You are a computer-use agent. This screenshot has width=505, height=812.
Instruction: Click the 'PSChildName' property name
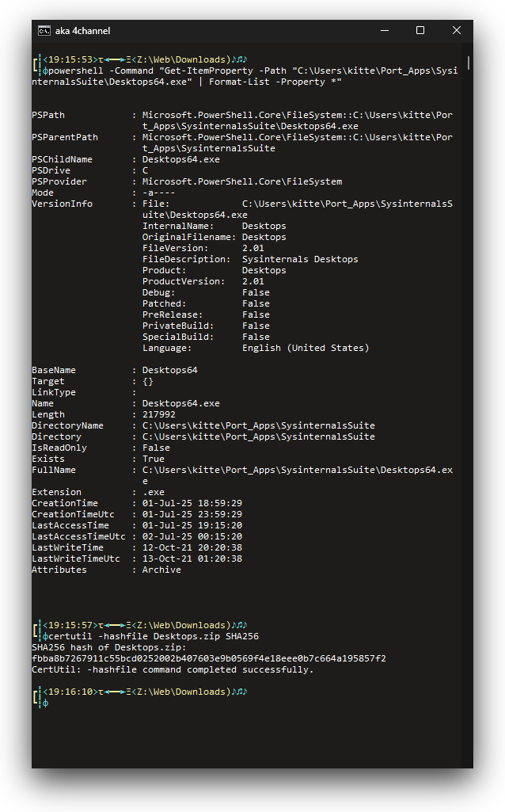click(62, 159)
